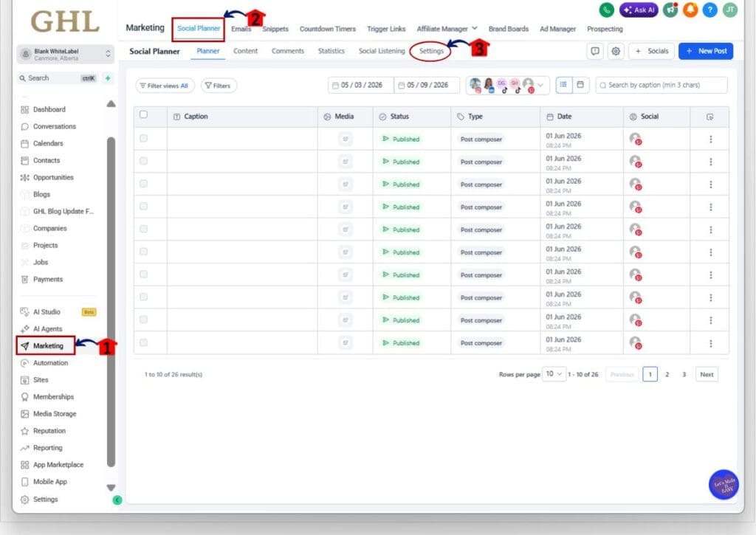Click the Filters button
The height and width of the screenshot is (535, 756).
(x=219, y=86)
